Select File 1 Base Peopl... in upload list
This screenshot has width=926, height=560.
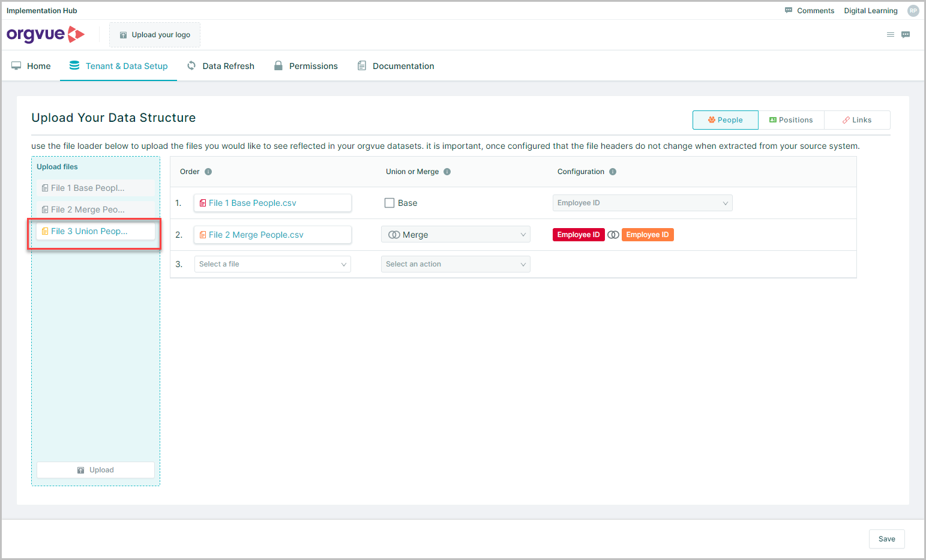click(95, 188)
